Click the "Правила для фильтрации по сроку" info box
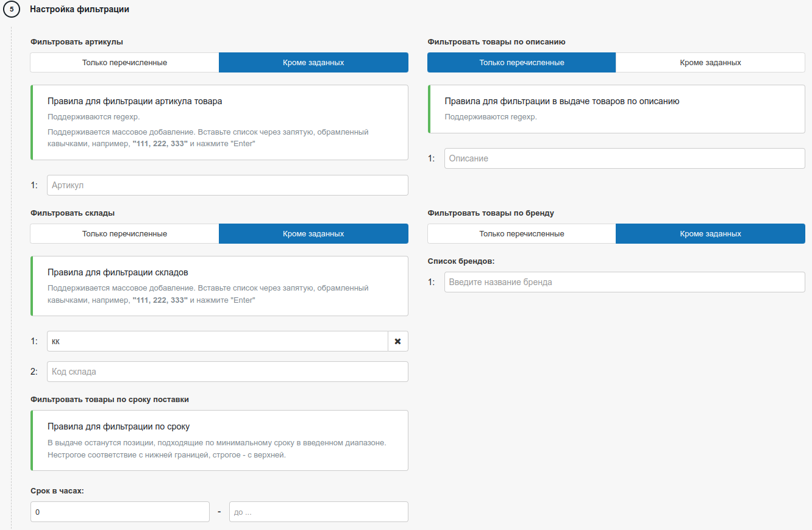 pos(219,440)
